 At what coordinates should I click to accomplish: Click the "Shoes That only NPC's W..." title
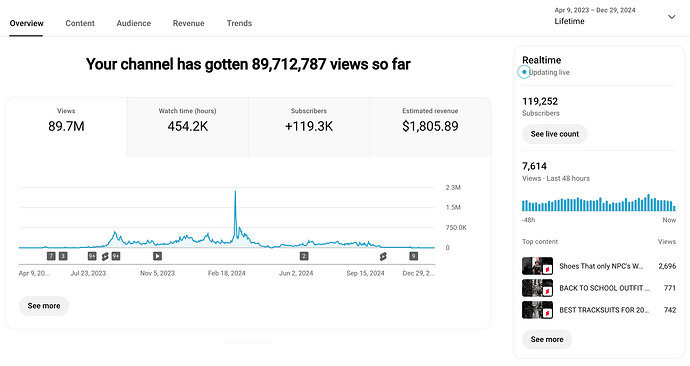pyautogui.click(x=601, y=266)
